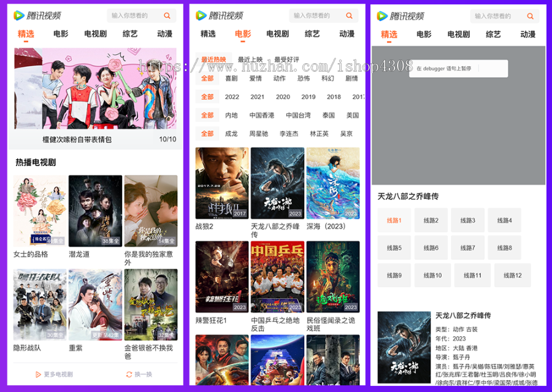Click banner caption 檀健次嗦粉自带表情包
This screenshot has height=392, width=552.
77,139
